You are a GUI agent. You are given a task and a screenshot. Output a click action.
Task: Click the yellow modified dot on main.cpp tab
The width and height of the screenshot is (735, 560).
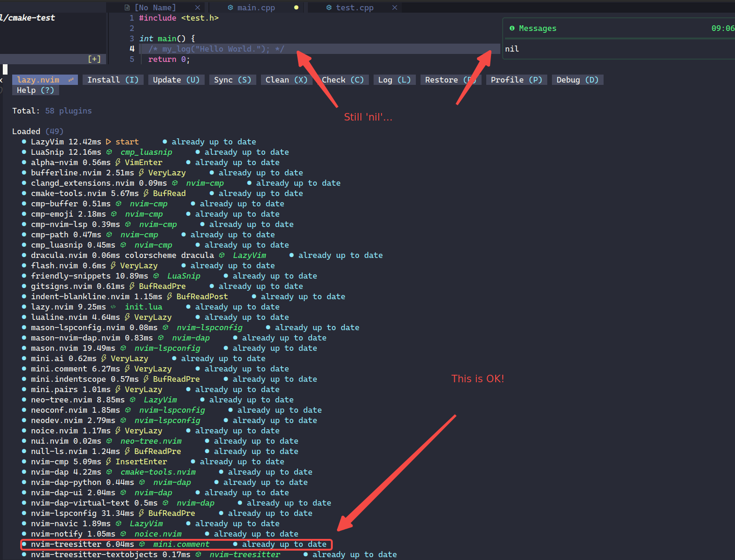click(296, 8)
